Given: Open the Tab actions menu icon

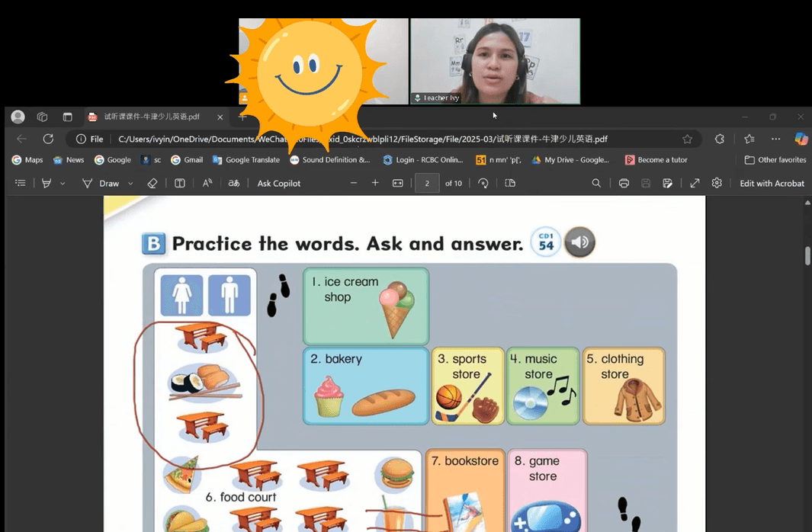Looking at the screenshot, I should [x=67, y=117].
